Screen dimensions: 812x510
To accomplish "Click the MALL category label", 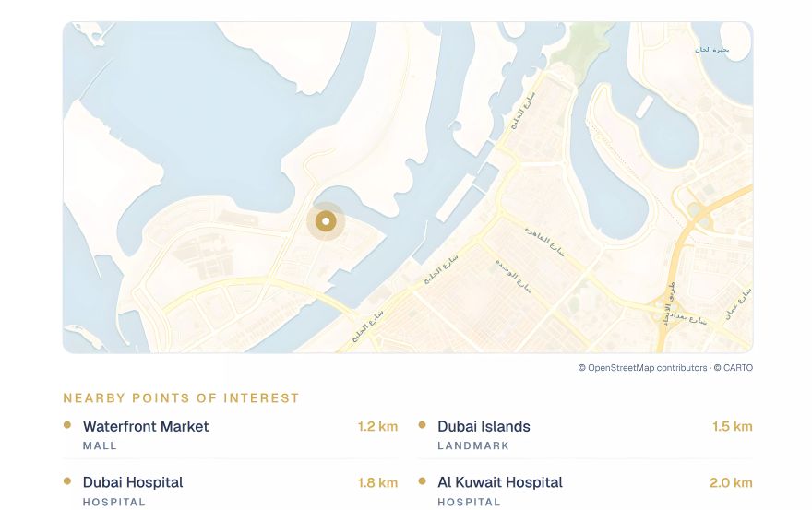I will 100,445.
